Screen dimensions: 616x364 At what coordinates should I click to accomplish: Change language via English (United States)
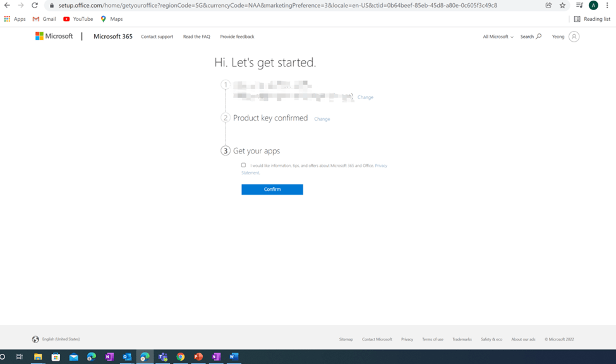tap(56, 339)
